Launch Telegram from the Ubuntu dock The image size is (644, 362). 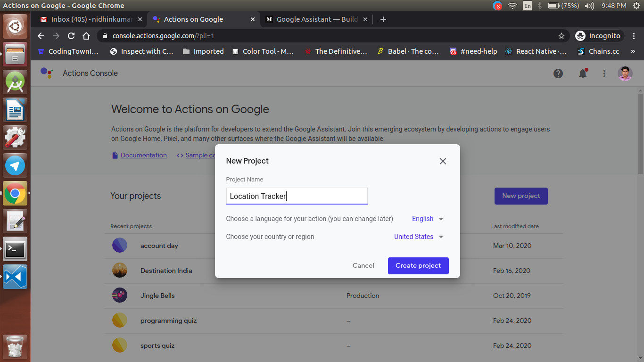[x=15, y=166]
